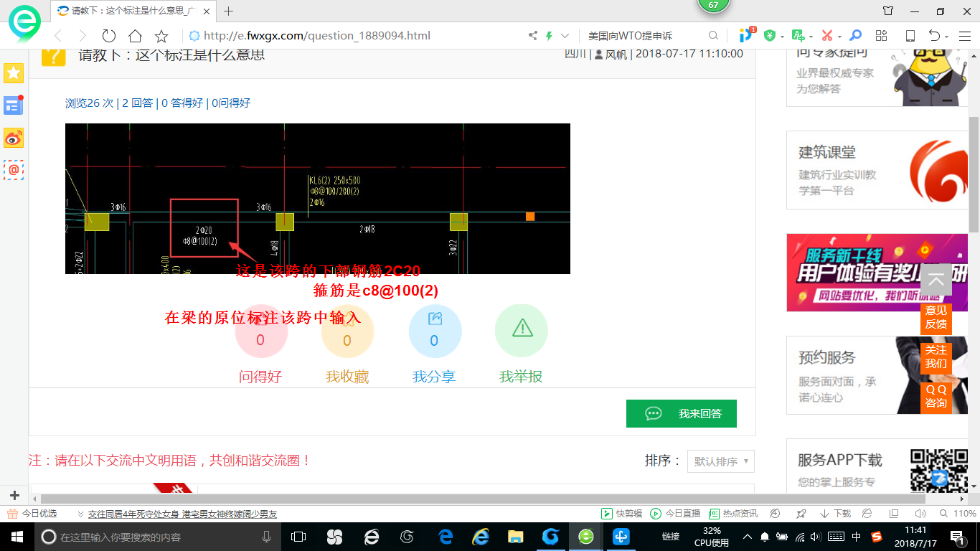
Task: Click the 我分享 blue circle button
Action: 435,331
